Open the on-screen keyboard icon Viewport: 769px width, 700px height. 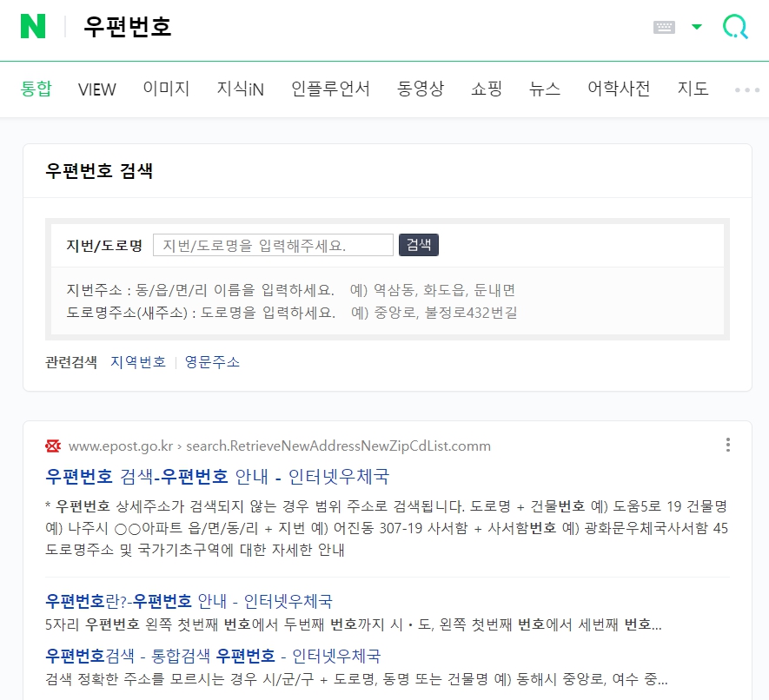(664, 27)
